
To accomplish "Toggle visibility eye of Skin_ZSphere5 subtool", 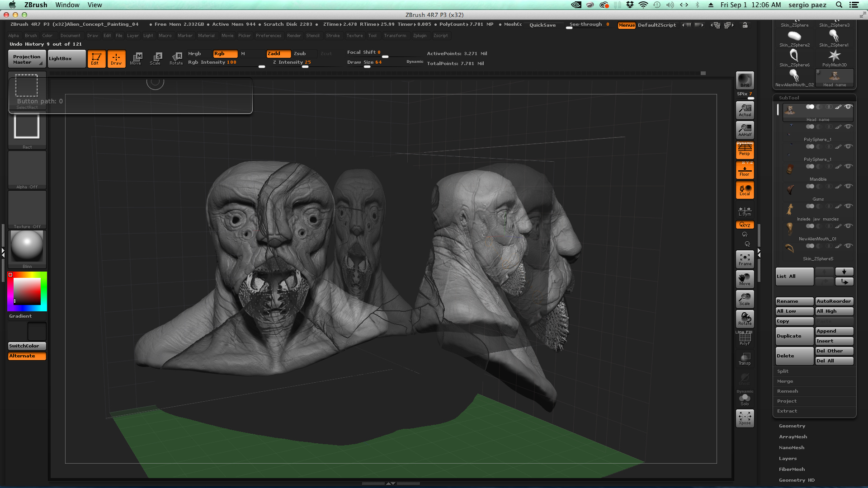I will pos(849,246).
